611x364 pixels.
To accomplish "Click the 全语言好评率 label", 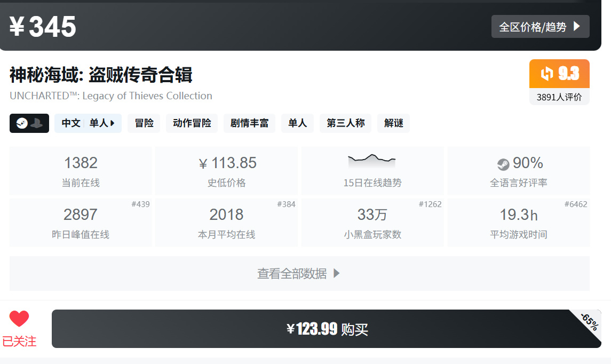I will coord(518,183).
